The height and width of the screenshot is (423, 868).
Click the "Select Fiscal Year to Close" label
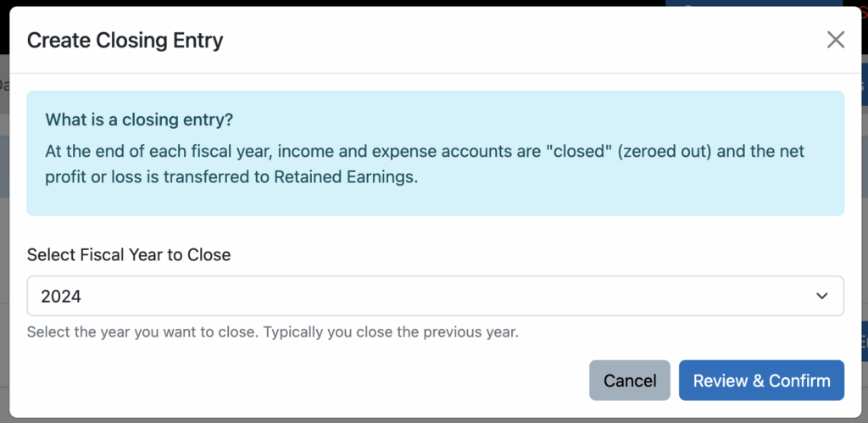coord(129,254)
